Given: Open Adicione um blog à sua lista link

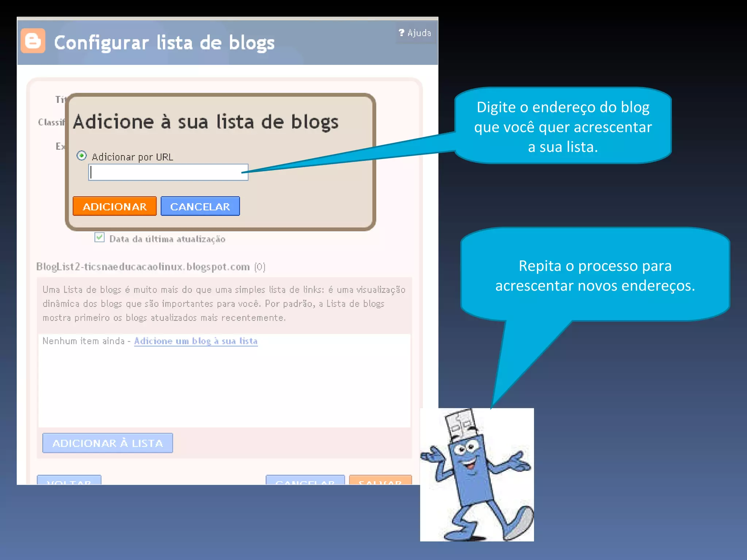Looking at the screenshot, I should 196,341.
